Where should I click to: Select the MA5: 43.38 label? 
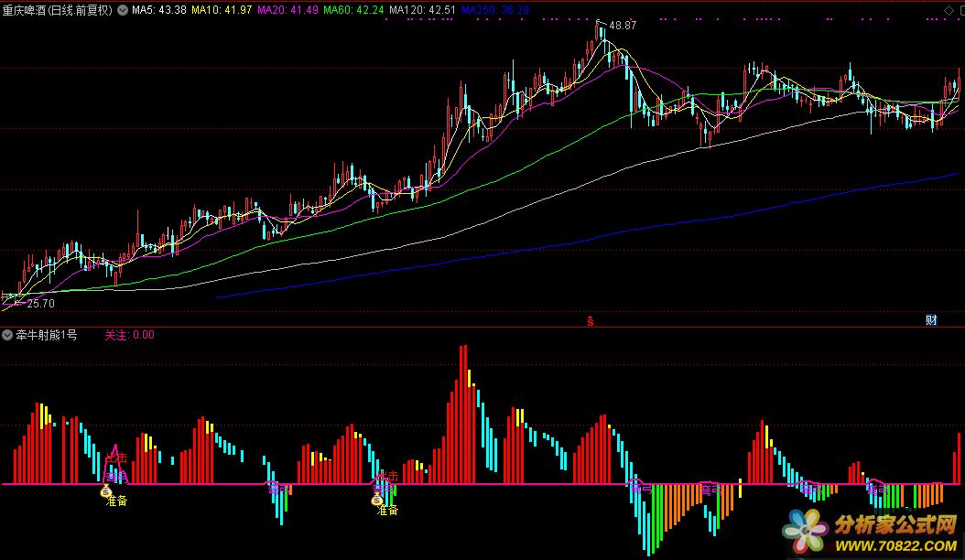(x=158, y=10)
